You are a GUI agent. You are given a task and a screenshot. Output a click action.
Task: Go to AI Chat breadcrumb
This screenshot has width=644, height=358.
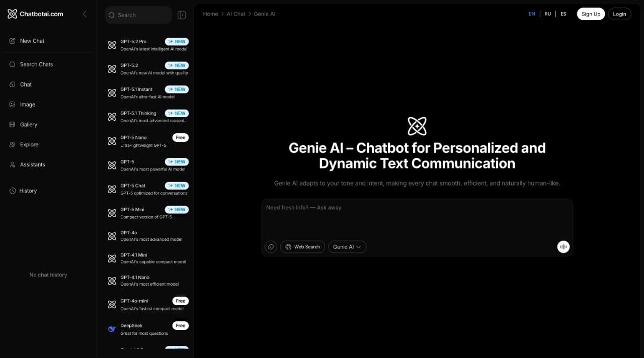236,14
